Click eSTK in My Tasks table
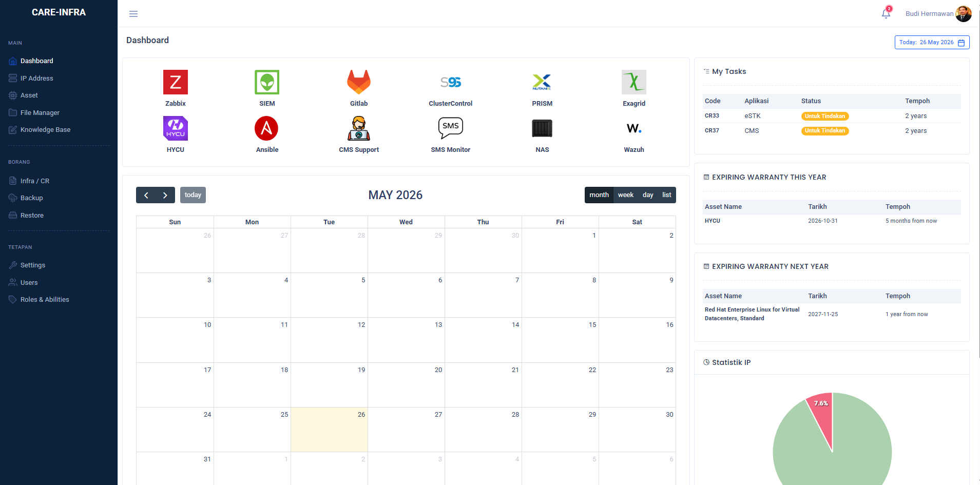This screenshot has width=980, height=485. 753,116
